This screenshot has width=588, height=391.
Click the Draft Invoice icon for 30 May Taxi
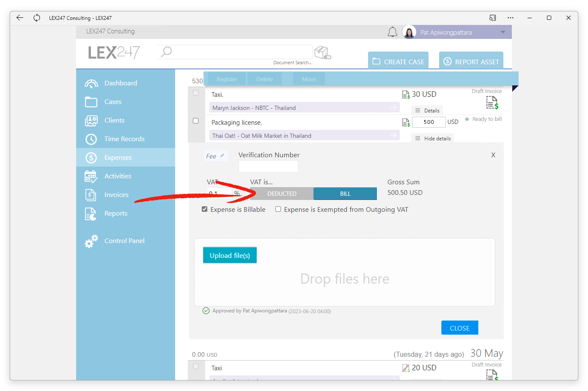click(x=492, y=375)
